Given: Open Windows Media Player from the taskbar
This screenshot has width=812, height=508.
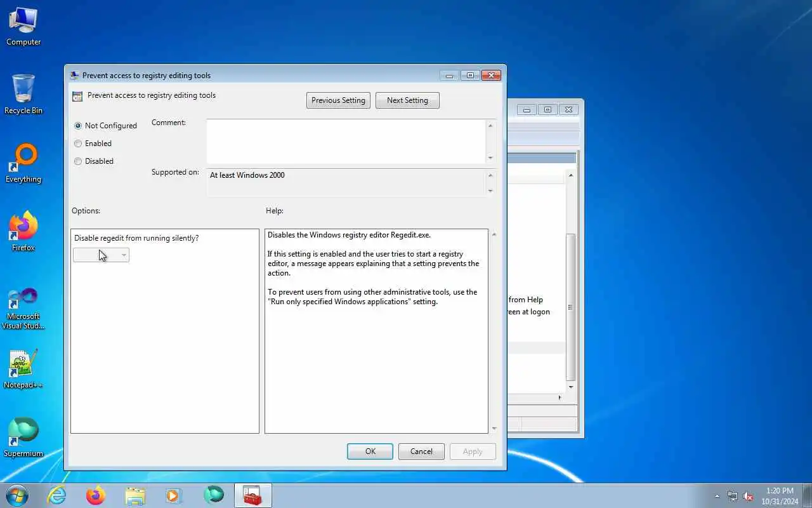Looking at the screenshot, I should click(x=174, y=495).
